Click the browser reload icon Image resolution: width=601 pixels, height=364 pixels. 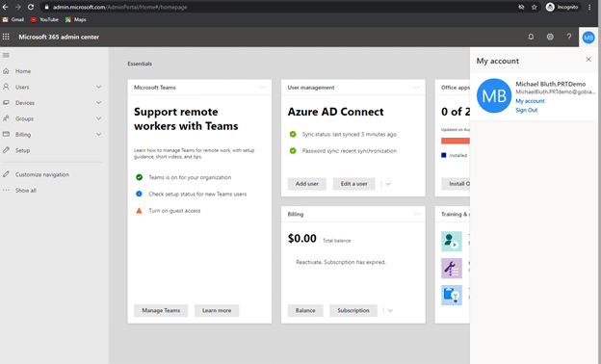tap(31, 7)
